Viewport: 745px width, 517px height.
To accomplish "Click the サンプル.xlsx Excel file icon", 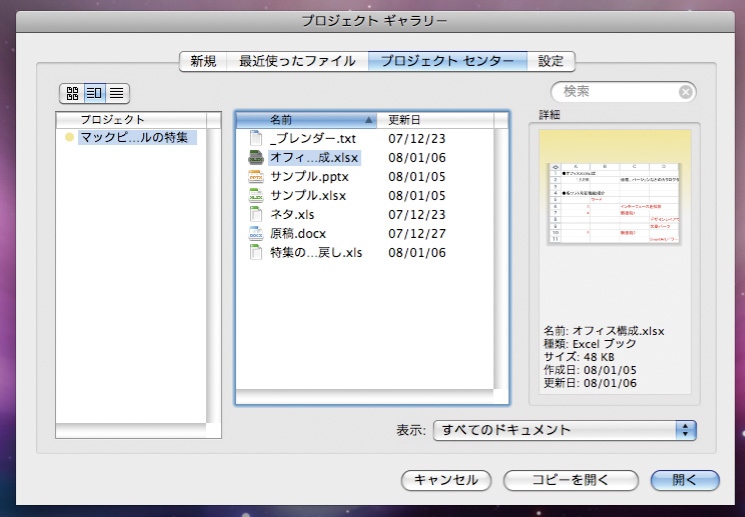I will [256, 195].
